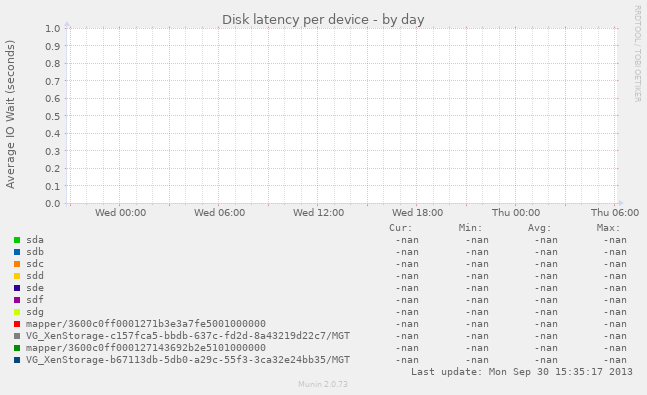
Task: Click the 1.0 y-axis value
Action: point(53,28)
